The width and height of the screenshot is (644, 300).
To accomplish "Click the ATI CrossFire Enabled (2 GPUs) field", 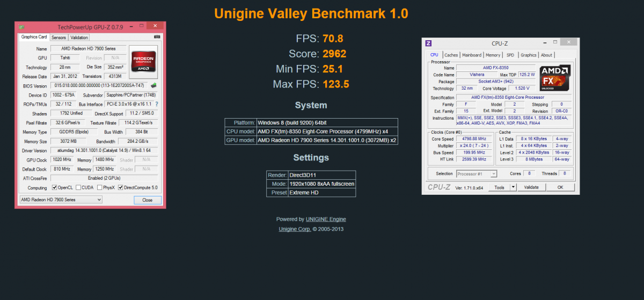I will coord(105,178).
